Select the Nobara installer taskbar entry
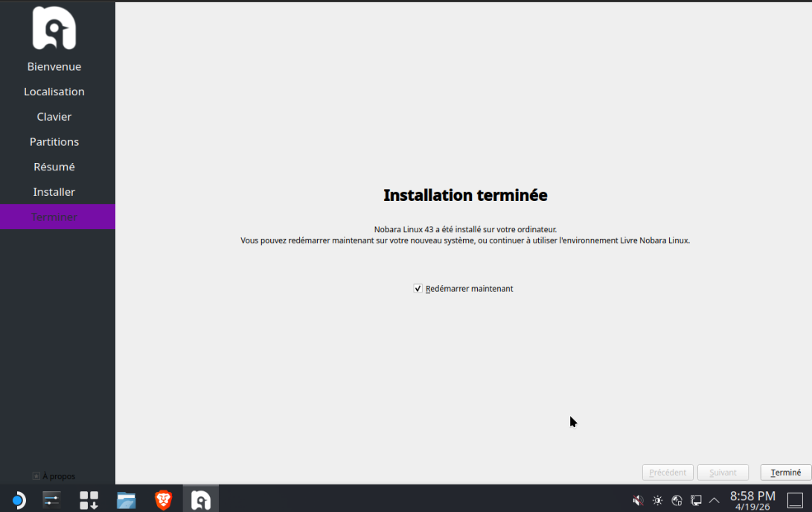Screen dimensions: 812x512 coord(201,499)
